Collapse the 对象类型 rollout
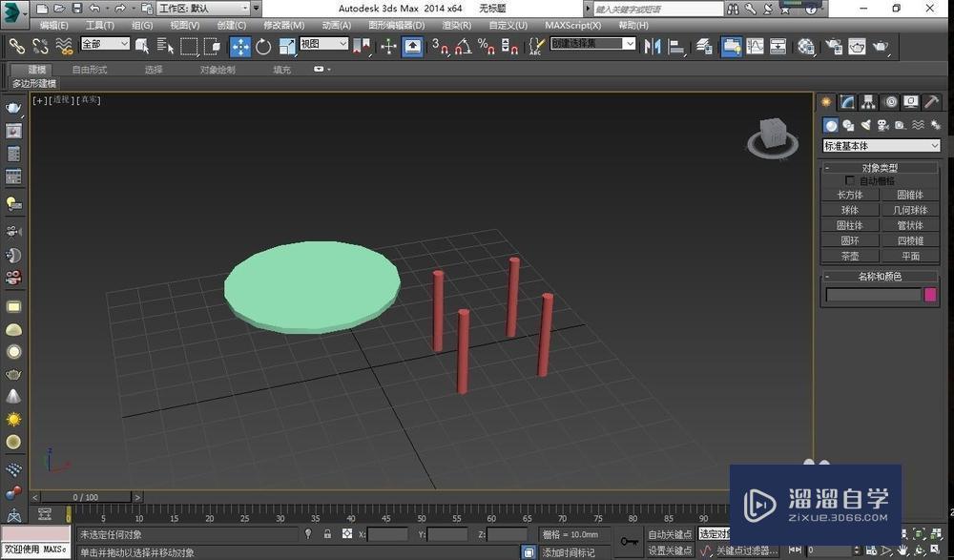 point(828,166)
